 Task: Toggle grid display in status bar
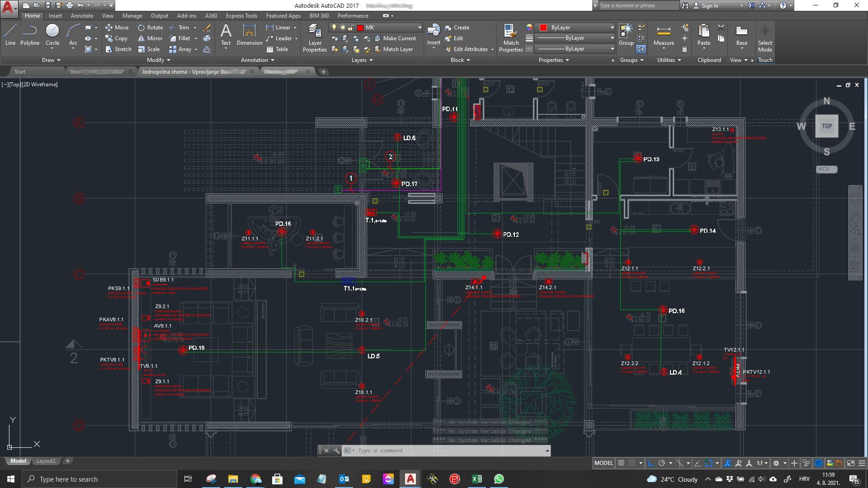click(x=621, y=463)
